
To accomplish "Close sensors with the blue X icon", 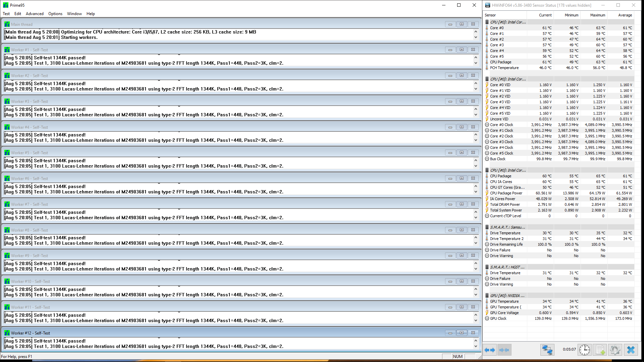I will [631, 350].
